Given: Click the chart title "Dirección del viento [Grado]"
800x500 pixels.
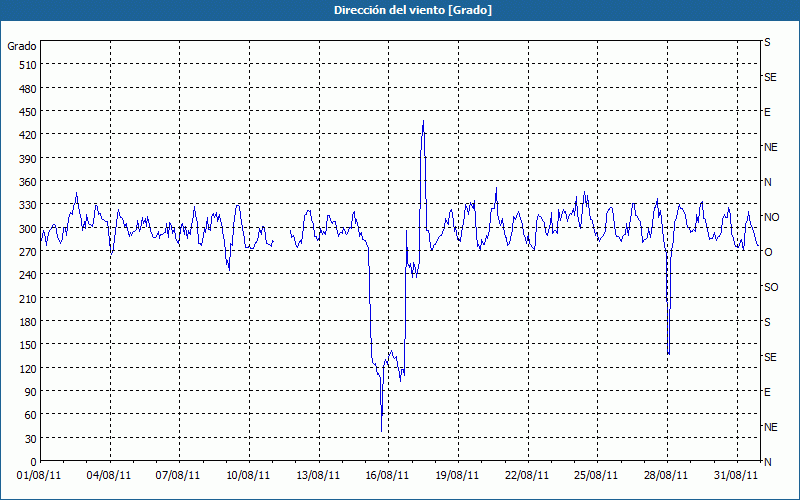Looking at the screenshot, I should coord(413,10).
